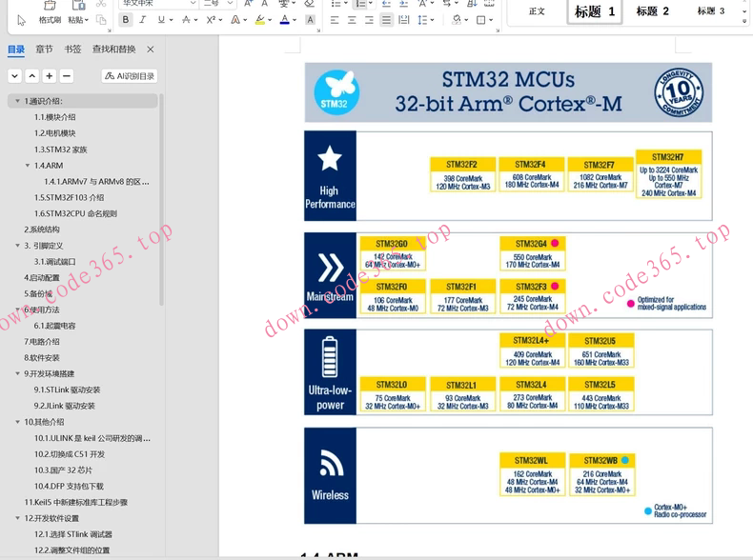753x560 pixels.
Task: Collapse the 10.其他介绍 outline entry
Action: point(18,422)
